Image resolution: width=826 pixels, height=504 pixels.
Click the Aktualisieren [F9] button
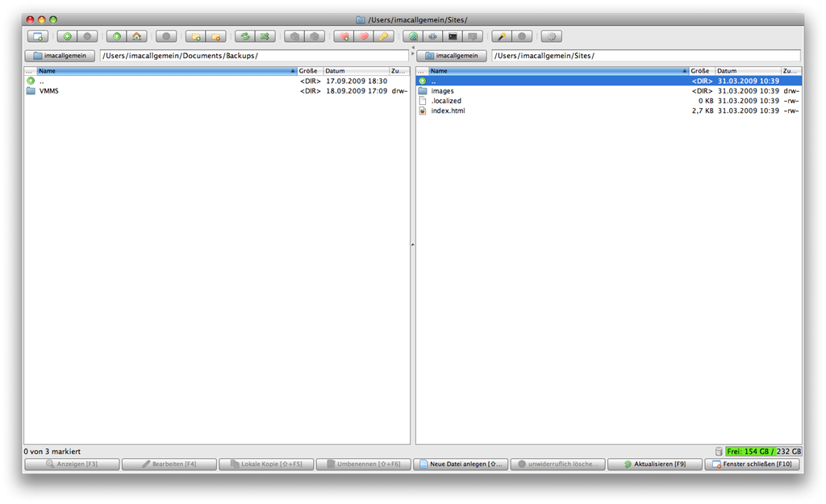point(655,464)
